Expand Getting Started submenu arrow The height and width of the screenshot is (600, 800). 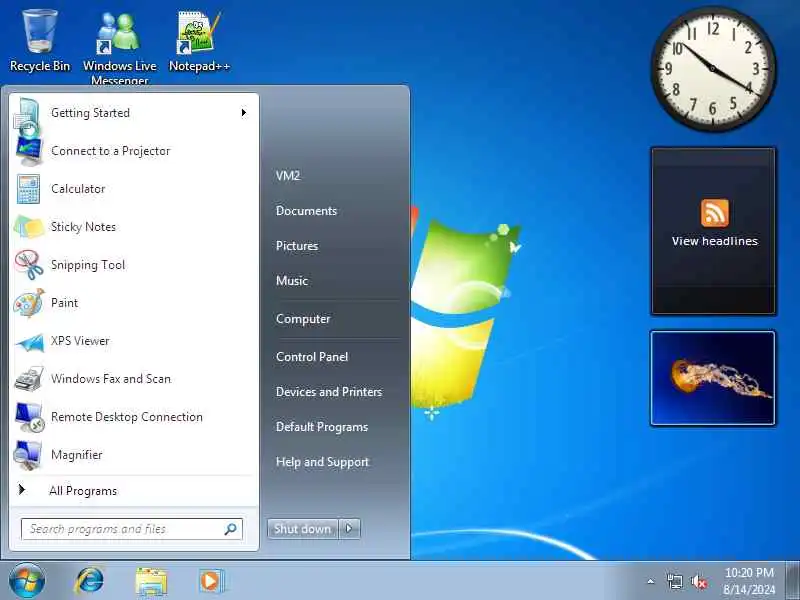[244, 112]
